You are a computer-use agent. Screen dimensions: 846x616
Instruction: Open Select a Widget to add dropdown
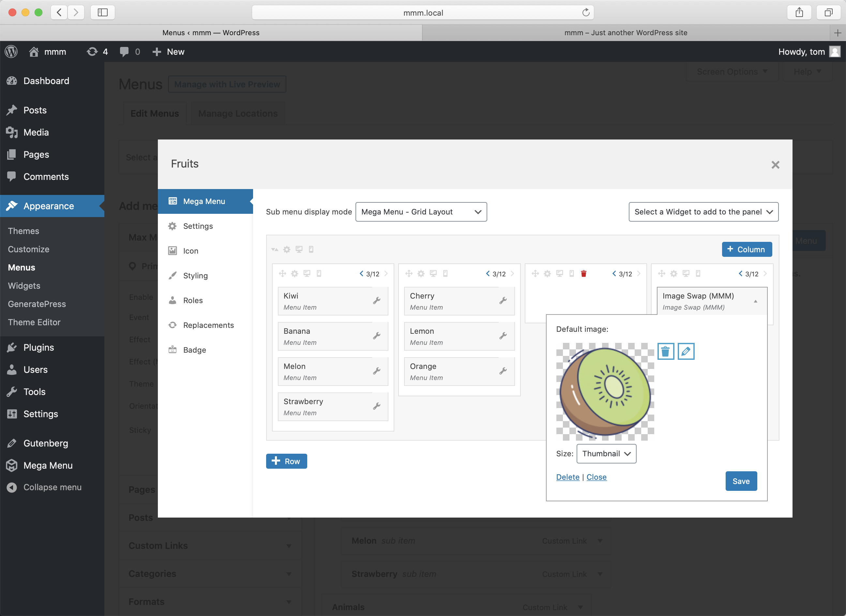[x=703, y=212]
